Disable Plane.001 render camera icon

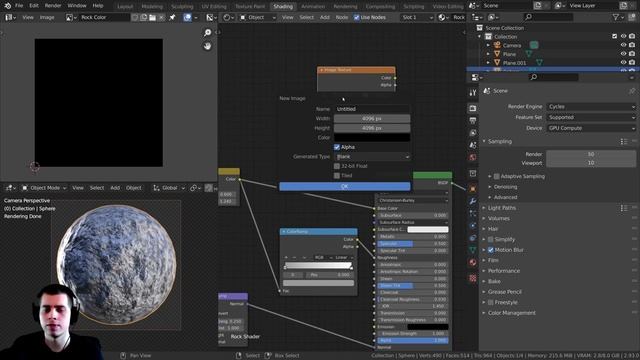(x=632, y=63)
